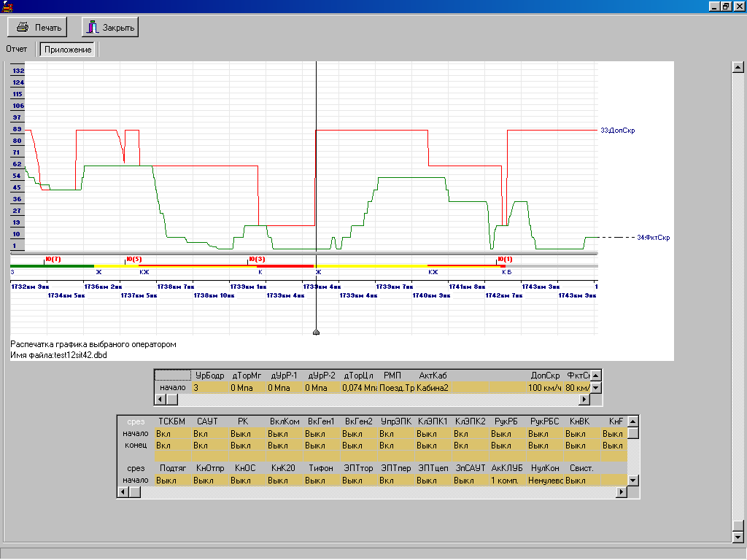Restore the window size

(x=726, y=6)
